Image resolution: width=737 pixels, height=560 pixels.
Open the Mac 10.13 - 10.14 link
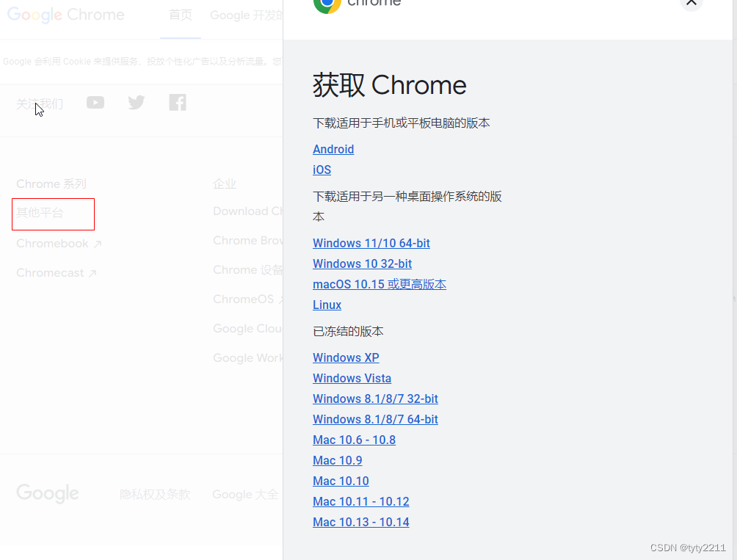[x=361, y=523]
